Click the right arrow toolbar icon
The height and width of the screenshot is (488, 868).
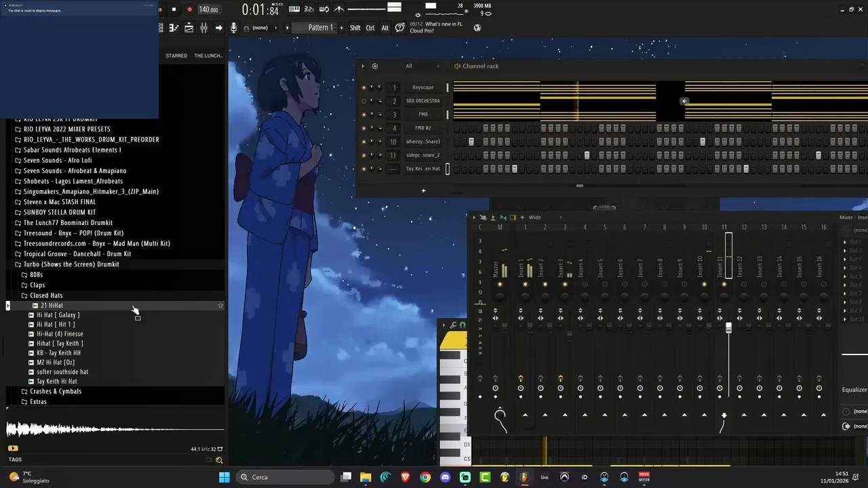(218, 28)
